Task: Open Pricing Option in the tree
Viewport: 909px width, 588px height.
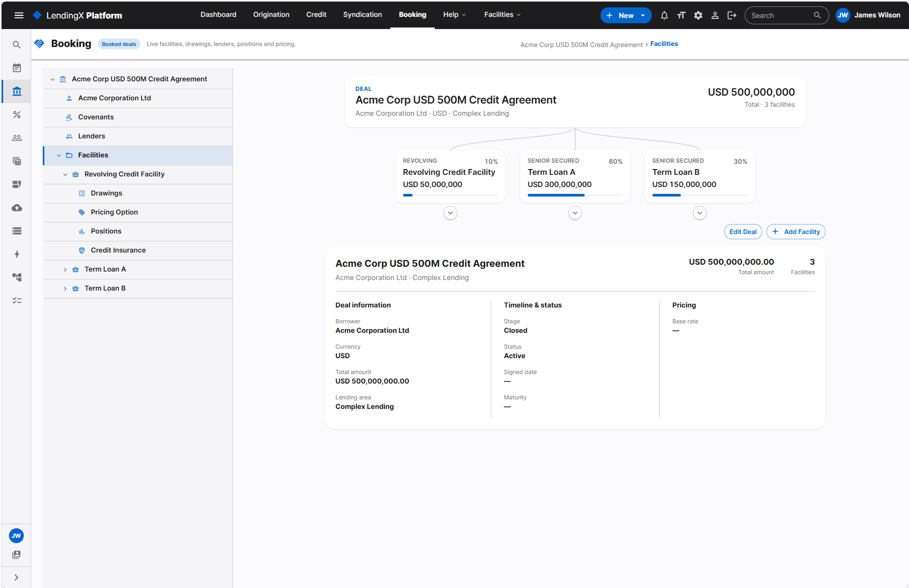Action: tap(138, 212)
